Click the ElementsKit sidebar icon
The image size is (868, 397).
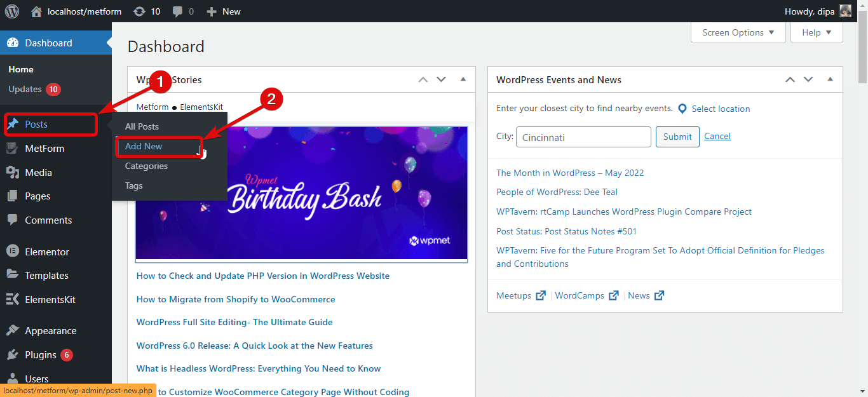tap(13, 299)
